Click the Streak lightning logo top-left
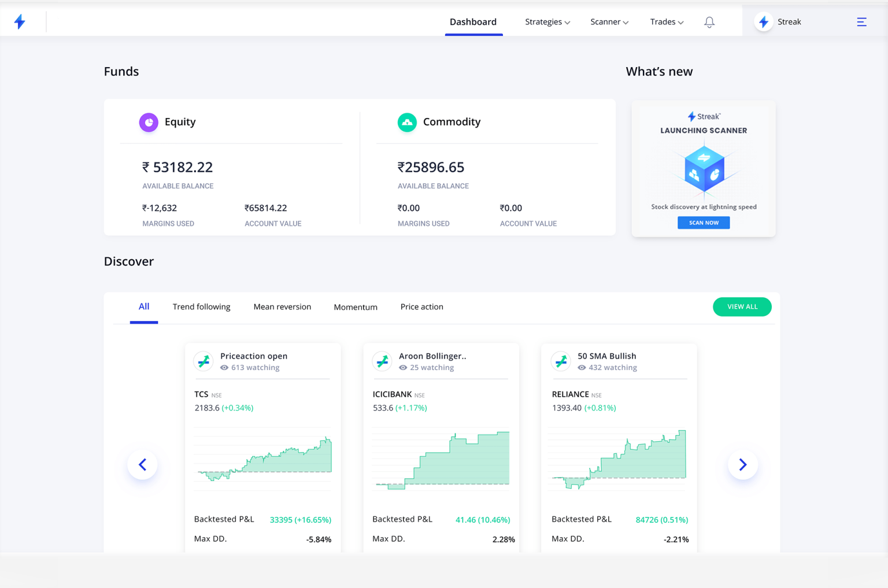Screen dimensions: 888x588 click(19, 21)
